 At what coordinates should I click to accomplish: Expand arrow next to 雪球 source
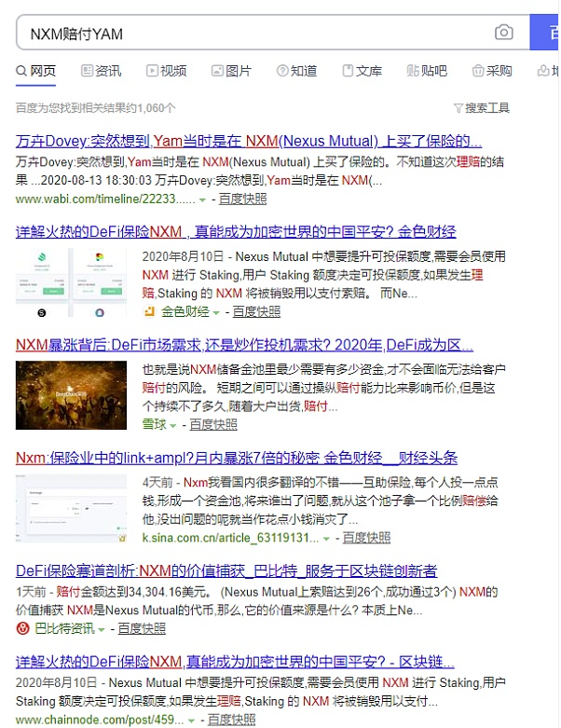tap(172, 426)
